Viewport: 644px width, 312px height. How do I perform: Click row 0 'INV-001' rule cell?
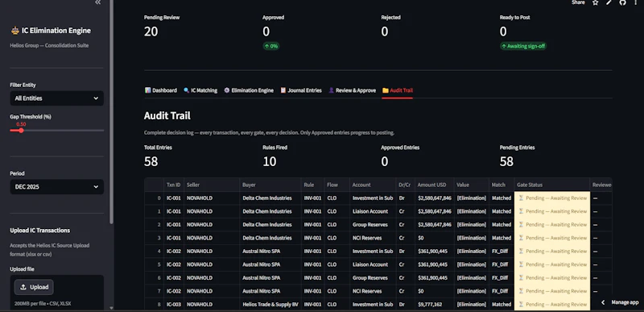[313, 198]
